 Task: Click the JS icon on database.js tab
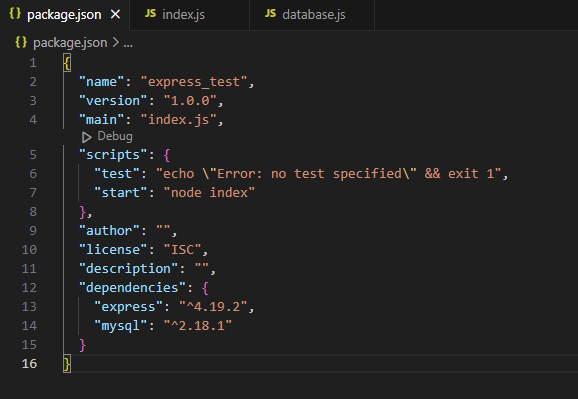pos(271,14)
